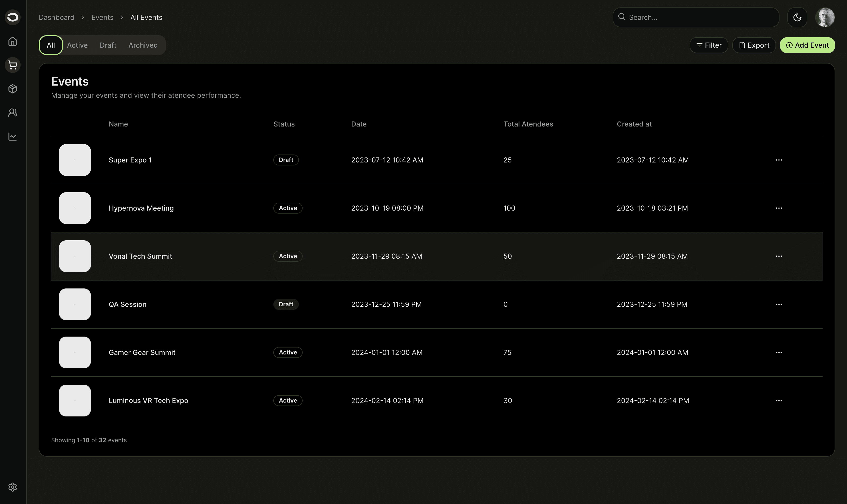847x504 pixels.
Task: Click the Draft badge for QA Session
Action: 286,304
